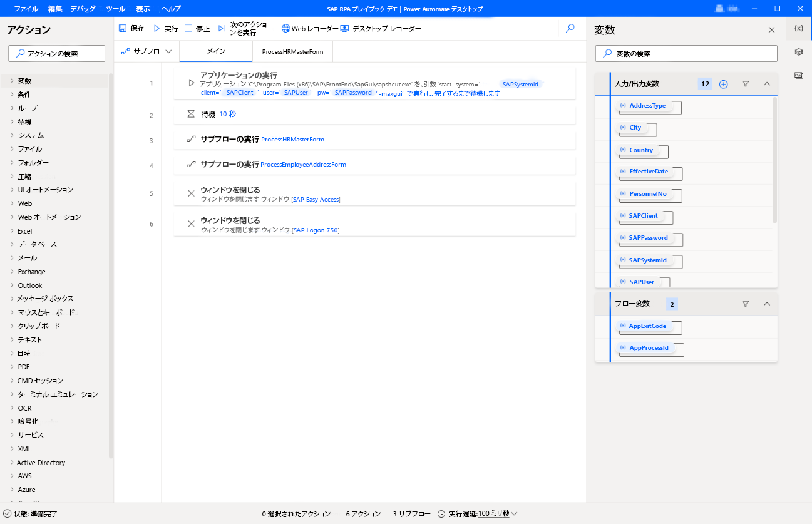Click the variables list scrollbar

click(775, 160)
